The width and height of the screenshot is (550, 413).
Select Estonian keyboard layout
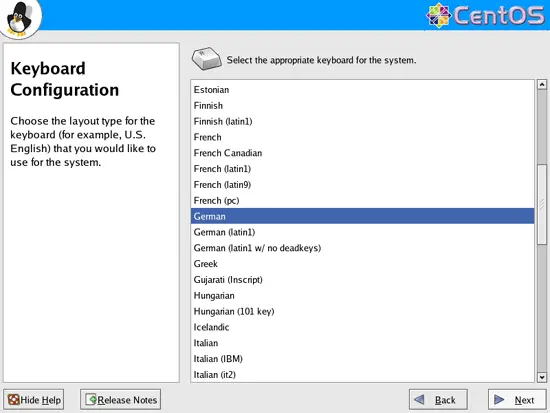point(362,90)
